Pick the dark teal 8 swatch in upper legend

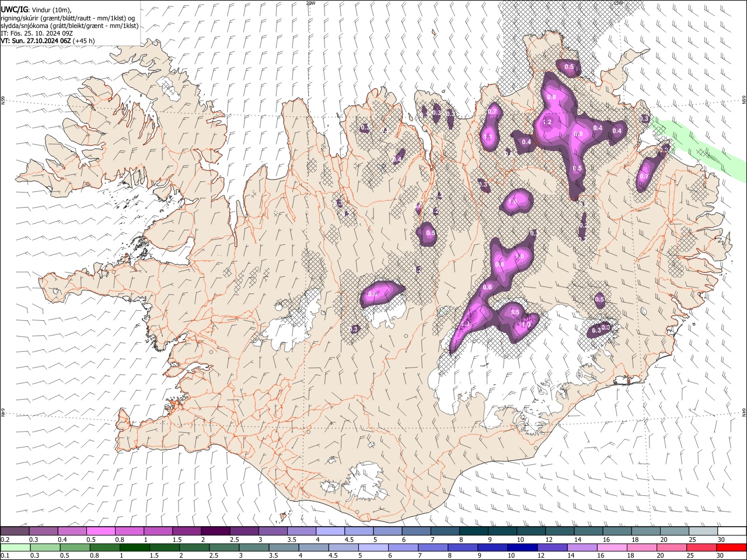tap(473, 531)
